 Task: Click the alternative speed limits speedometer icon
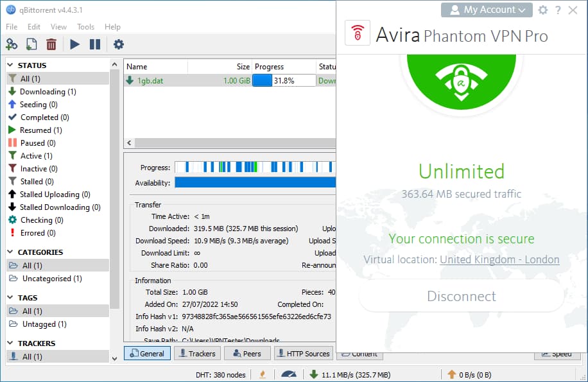288,374
